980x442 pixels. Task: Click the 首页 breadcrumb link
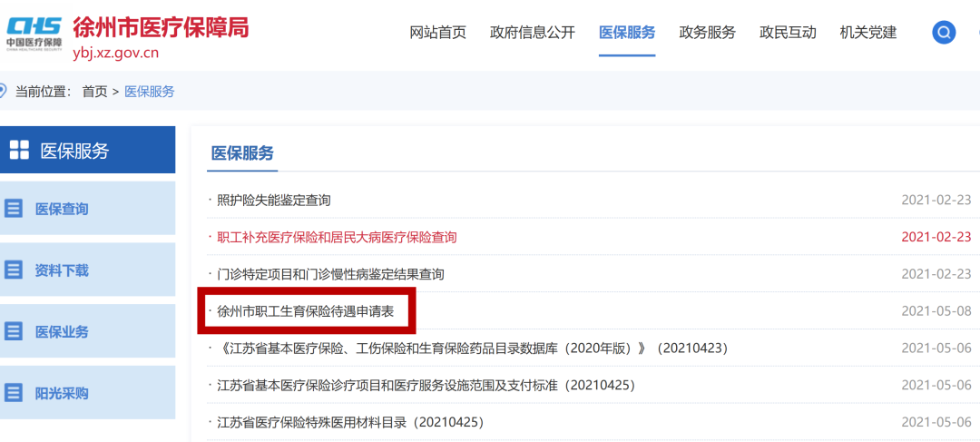click(x=94, y=92)
